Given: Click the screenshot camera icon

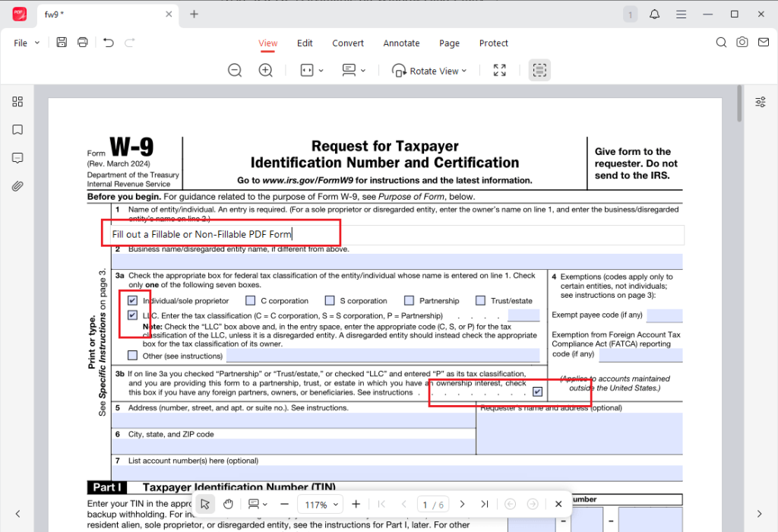Looking at the screenshot, I should point(742,43).
